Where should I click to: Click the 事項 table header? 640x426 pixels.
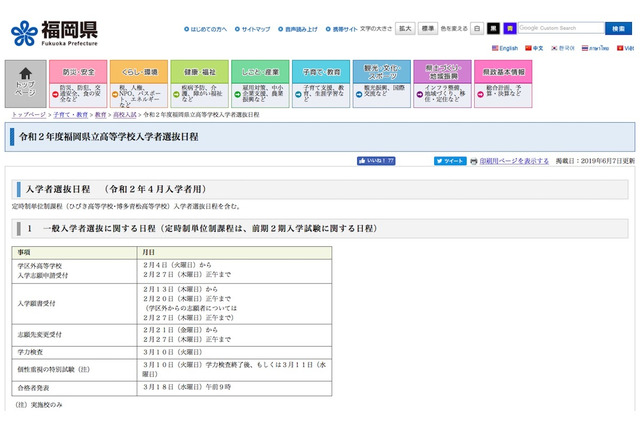(x=74, y=253)
